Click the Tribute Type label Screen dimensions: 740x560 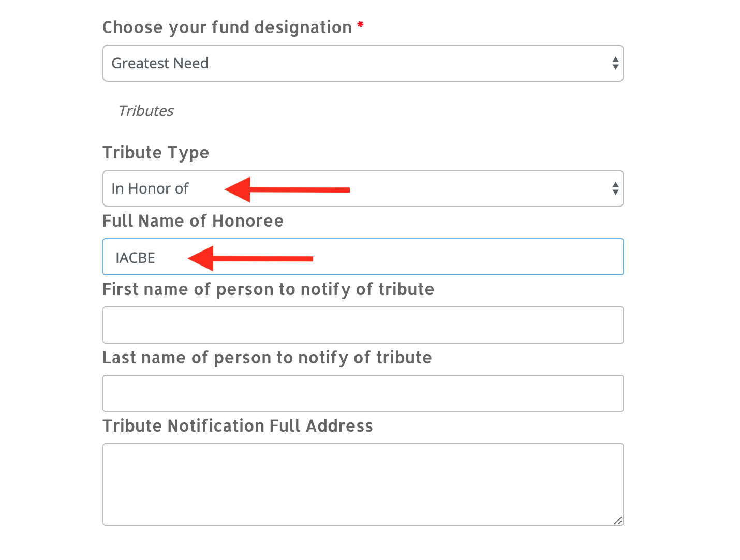[156, 153]
